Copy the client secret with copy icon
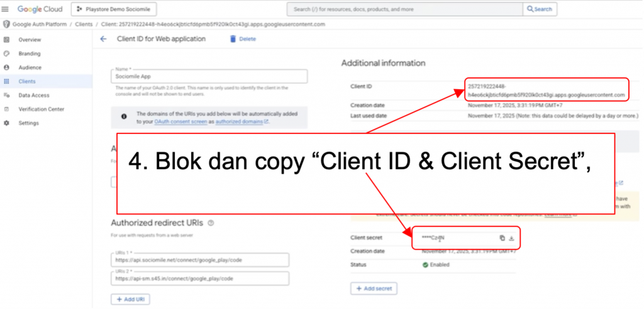 click(502, 238)
